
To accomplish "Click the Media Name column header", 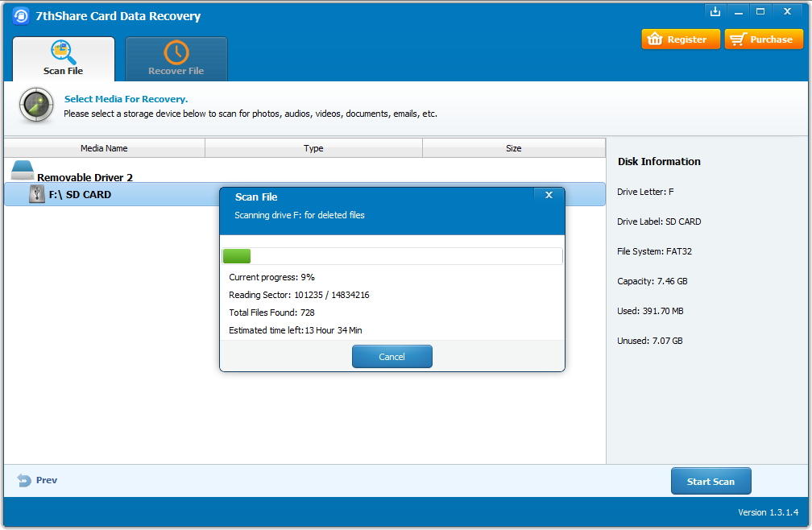I will pyautogui.click(x=104, y=148).
